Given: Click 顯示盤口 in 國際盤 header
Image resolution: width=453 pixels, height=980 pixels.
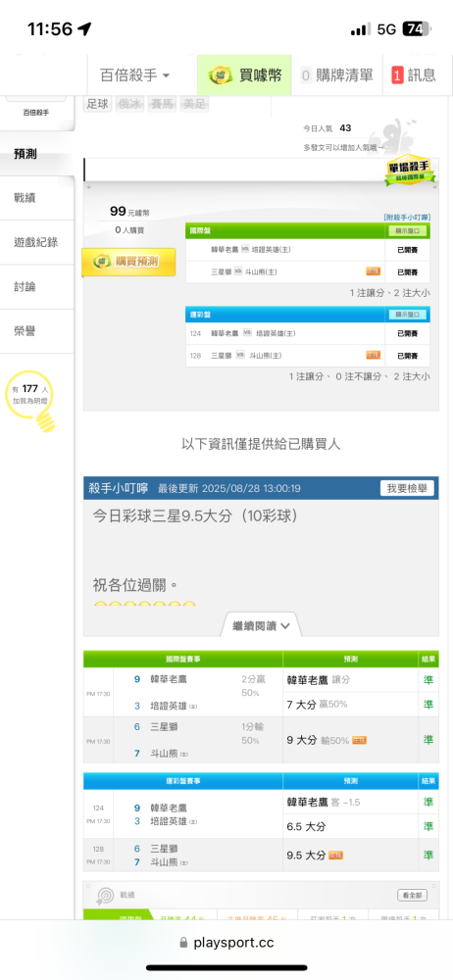Looking at the screenshot, I should click(408, 230).
